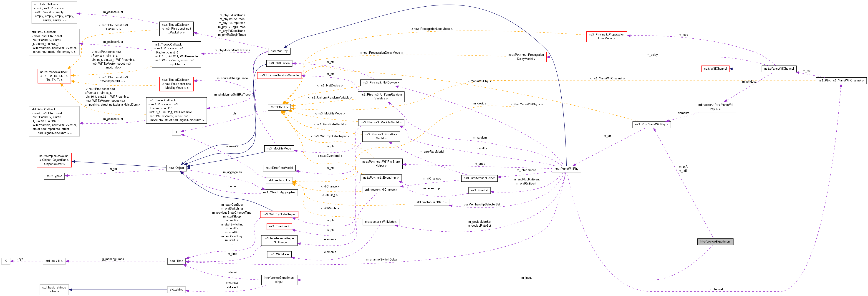Open the TracedCallback node ending with signalNoiseDbm
Image resolution: width=868 pixels, height=296 pixels.
[177, 110]
